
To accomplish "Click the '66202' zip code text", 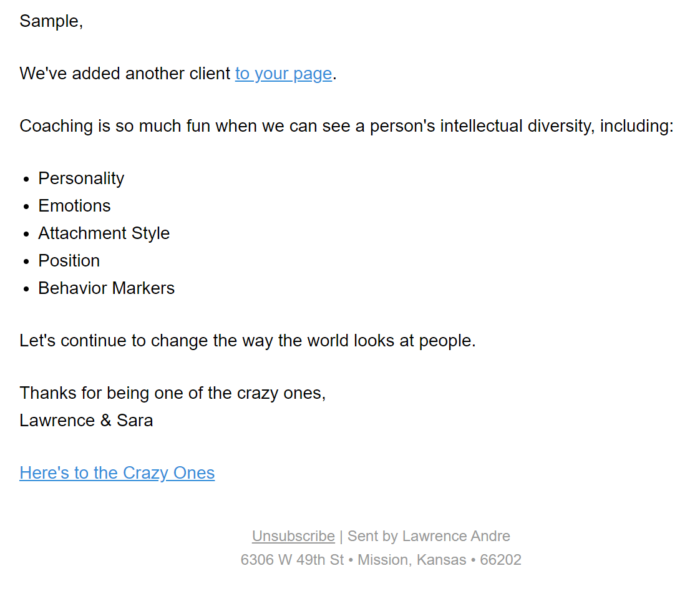I will click(x=500, y=560).
